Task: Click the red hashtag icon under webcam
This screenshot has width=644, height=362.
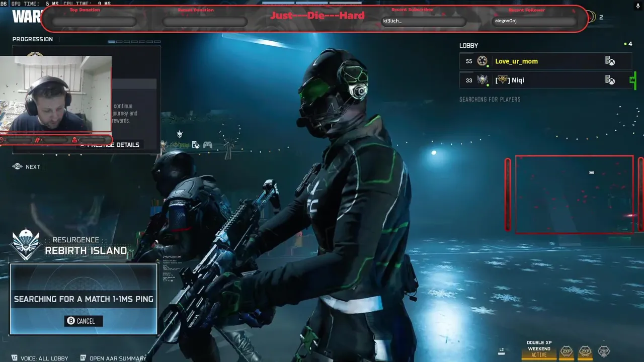Action: click(37, 140)
